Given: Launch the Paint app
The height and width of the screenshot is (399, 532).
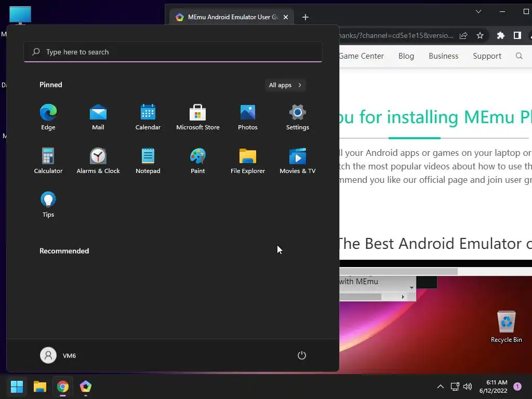Looking at the screenshot, I should 198,161.
